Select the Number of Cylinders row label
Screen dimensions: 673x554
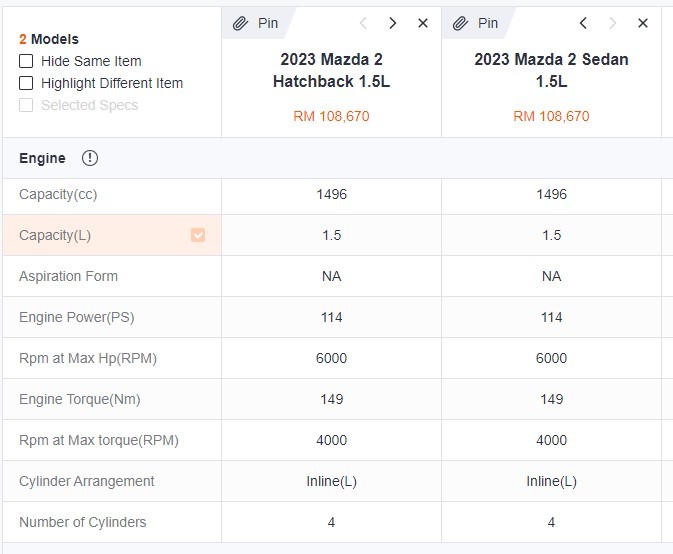click(83, 522)
